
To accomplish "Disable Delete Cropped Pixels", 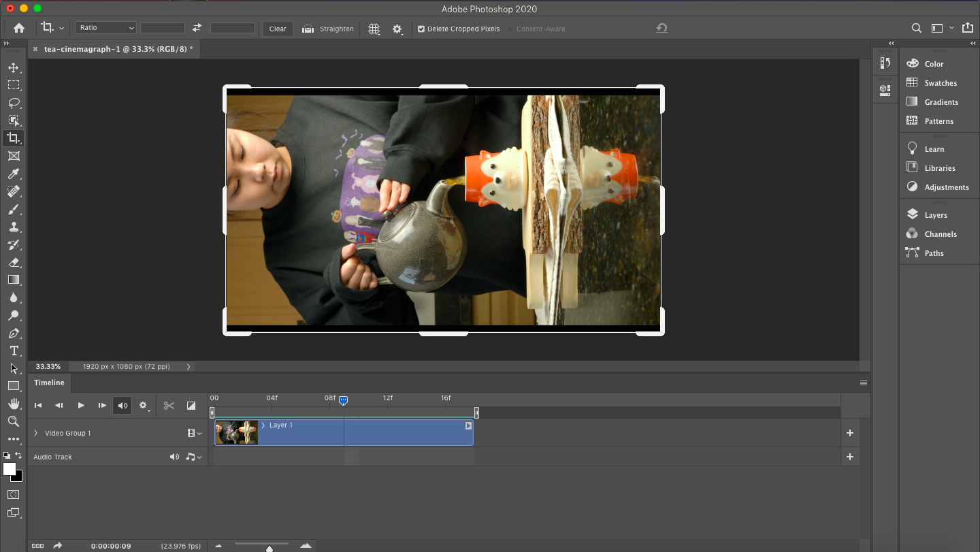I will click(x=422, y=29).
